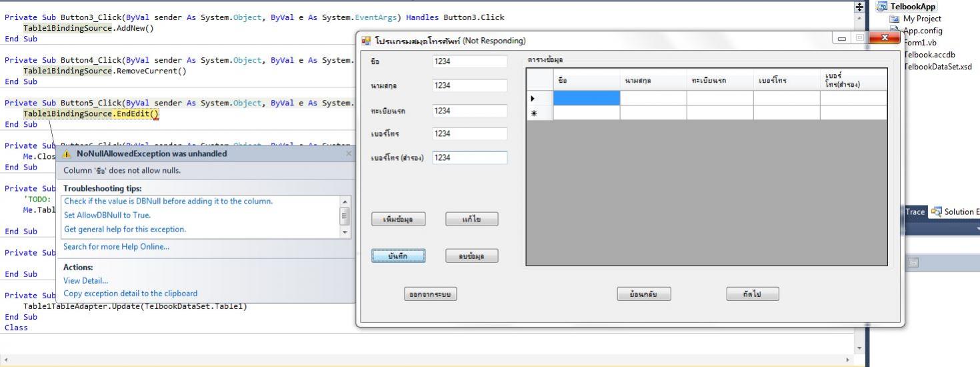This screenshot has height=367, width=980.
Task: Switch to the Solution Explorer tab
Action: (956, 212)
